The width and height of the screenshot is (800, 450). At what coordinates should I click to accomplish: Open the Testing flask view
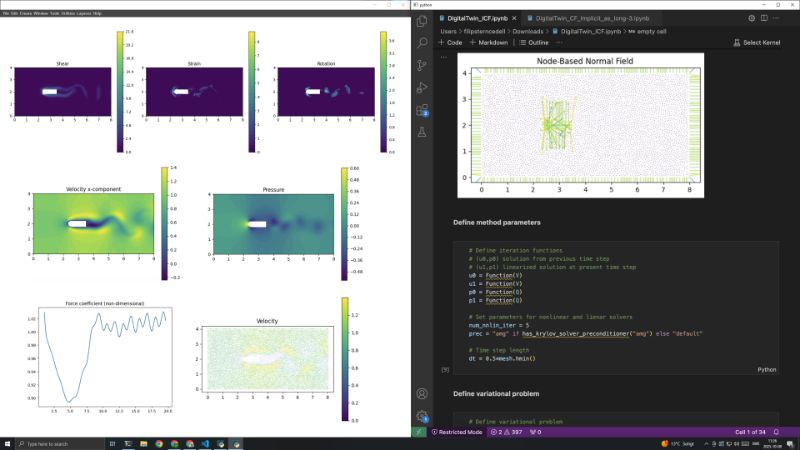(422, 132)
